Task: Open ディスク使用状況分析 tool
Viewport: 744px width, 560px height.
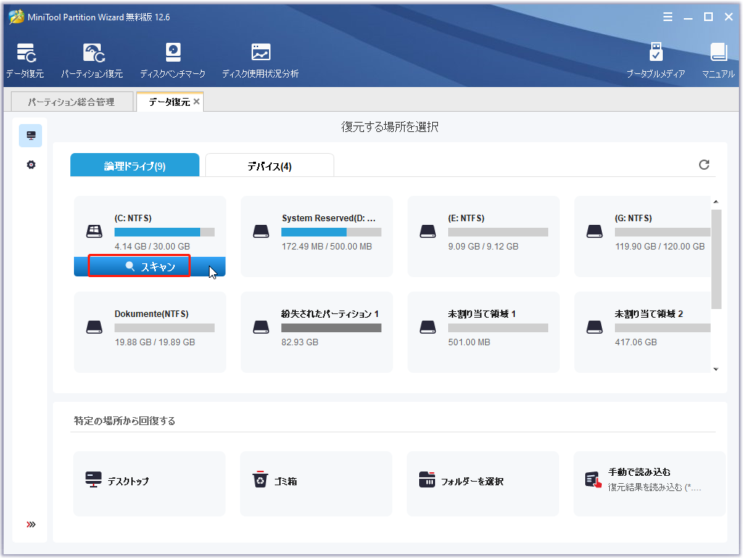Action: (260, 59)
